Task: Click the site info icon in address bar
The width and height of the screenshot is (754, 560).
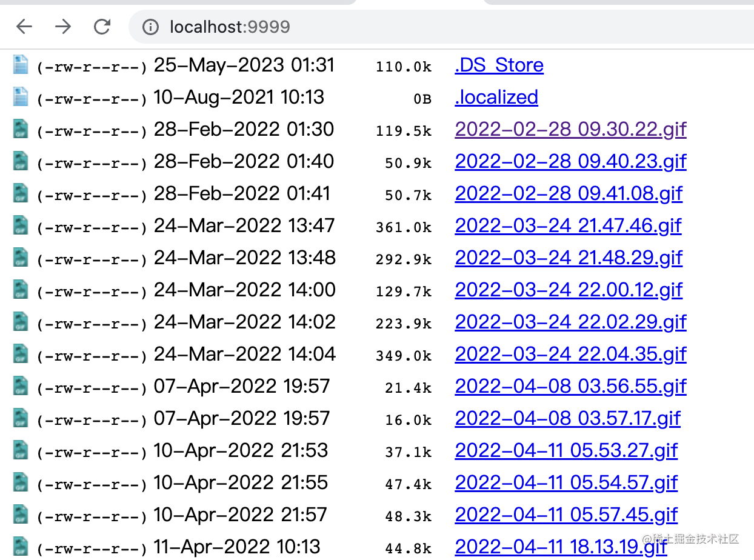Action: point(150,27)
